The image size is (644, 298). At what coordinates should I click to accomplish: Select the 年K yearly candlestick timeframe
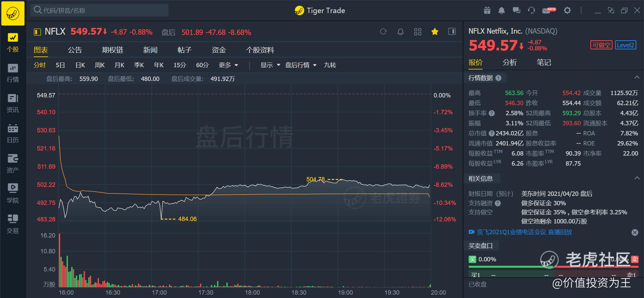click(x=159, y=65)
